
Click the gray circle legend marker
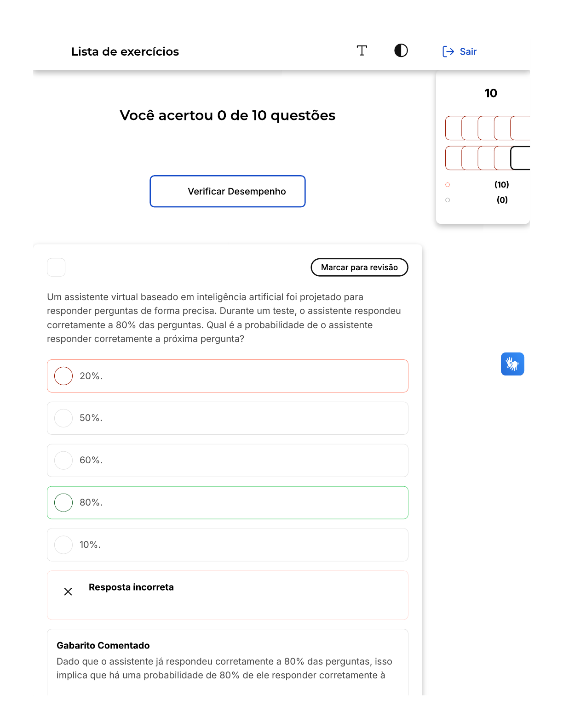pos(448,200)
